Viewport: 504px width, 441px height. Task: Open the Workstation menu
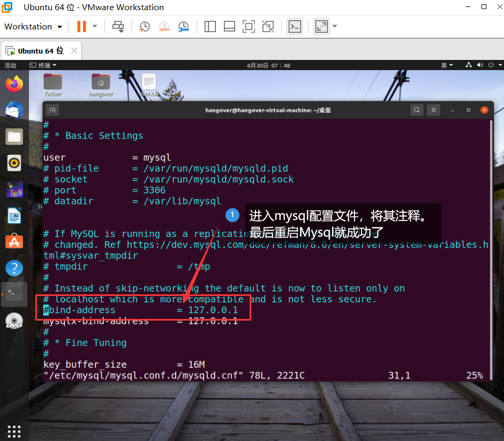33,27
